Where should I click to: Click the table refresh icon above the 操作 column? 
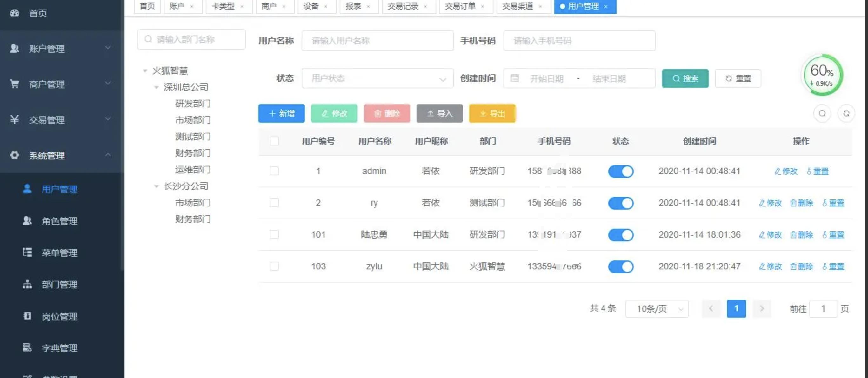pos(847,114)
